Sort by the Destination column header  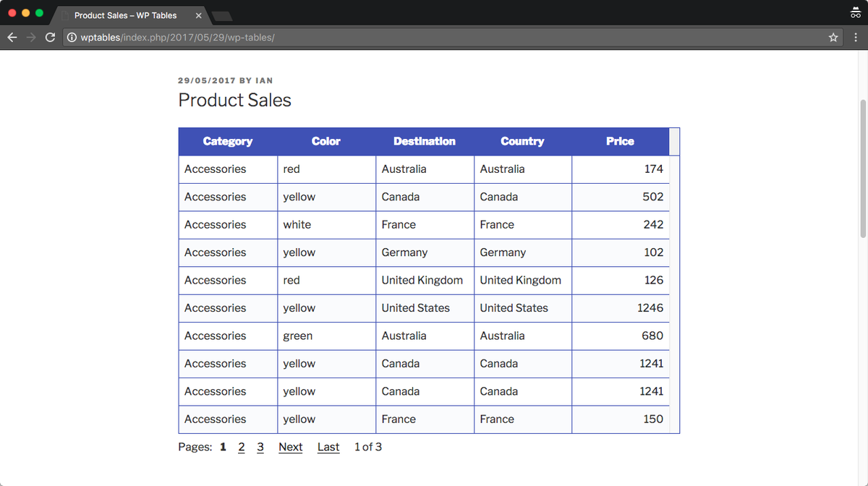click(x=425, y=141)
